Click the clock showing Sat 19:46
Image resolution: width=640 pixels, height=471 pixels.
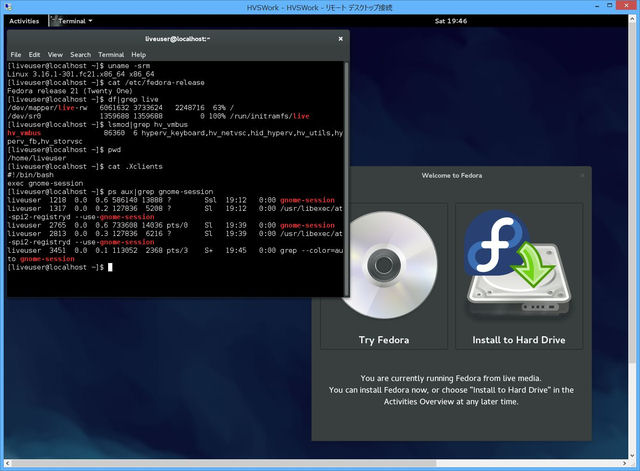[x=451, y=21]
